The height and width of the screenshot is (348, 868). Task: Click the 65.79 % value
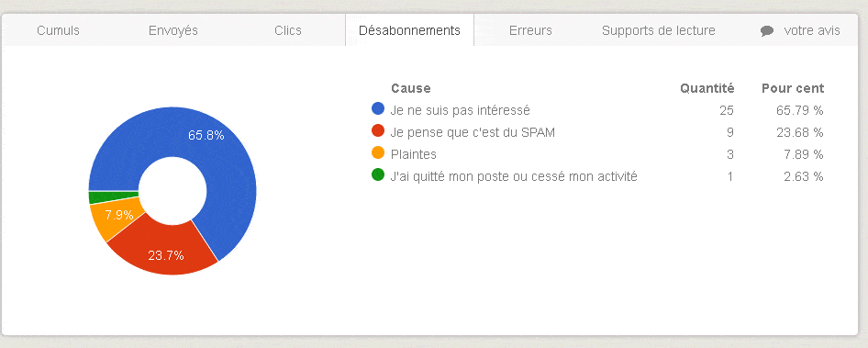point(799,110)
